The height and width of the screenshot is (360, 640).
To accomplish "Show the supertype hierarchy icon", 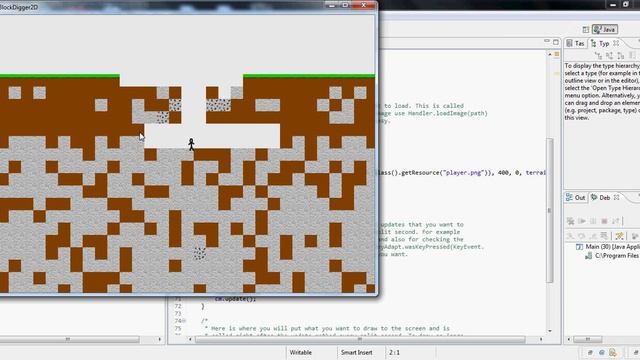I will point(609,56).
